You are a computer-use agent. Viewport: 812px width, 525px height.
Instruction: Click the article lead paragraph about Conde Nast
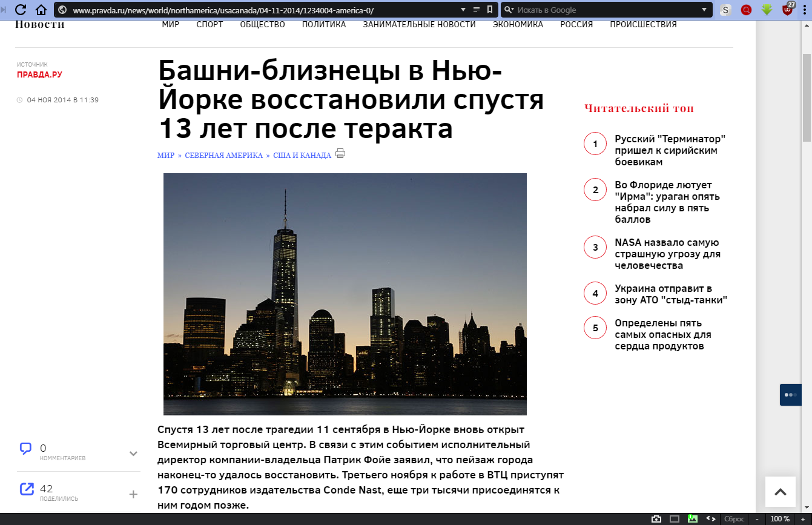click(x=360, y=467)
